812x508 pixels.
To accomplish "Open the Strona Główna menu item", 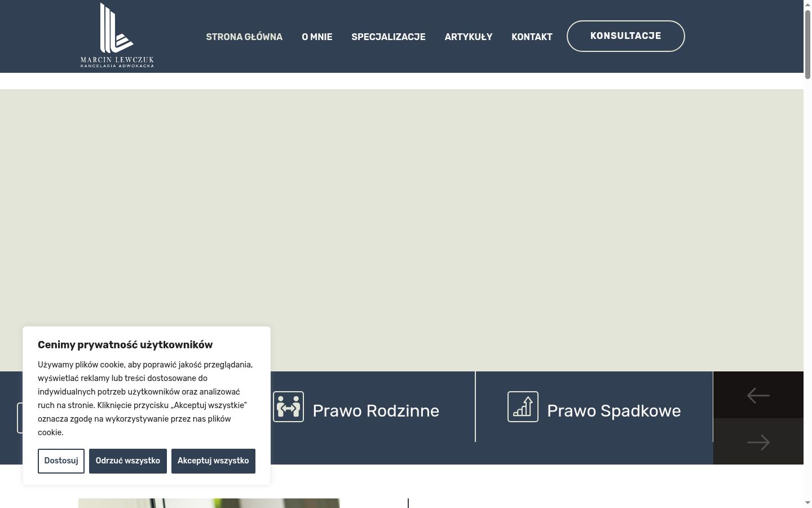I will click(x=244, y=37).
